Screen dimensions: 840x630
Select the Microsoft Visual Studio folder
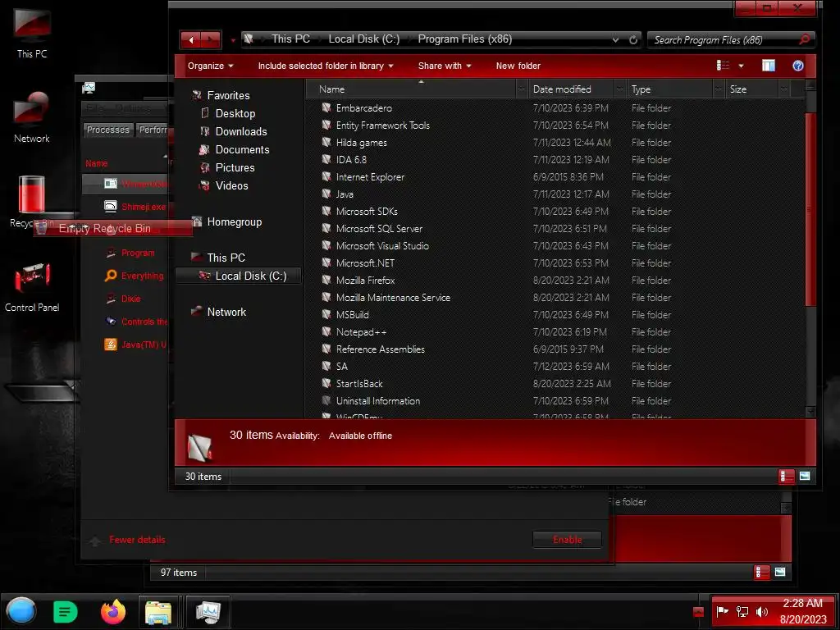pos(382,246)
